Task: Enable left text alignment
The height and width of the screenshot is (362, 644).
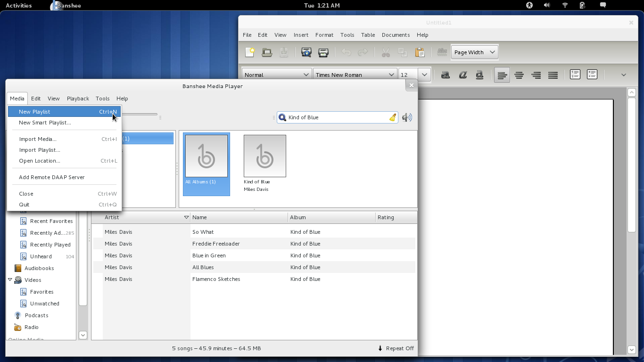Action: click(502, 75)
